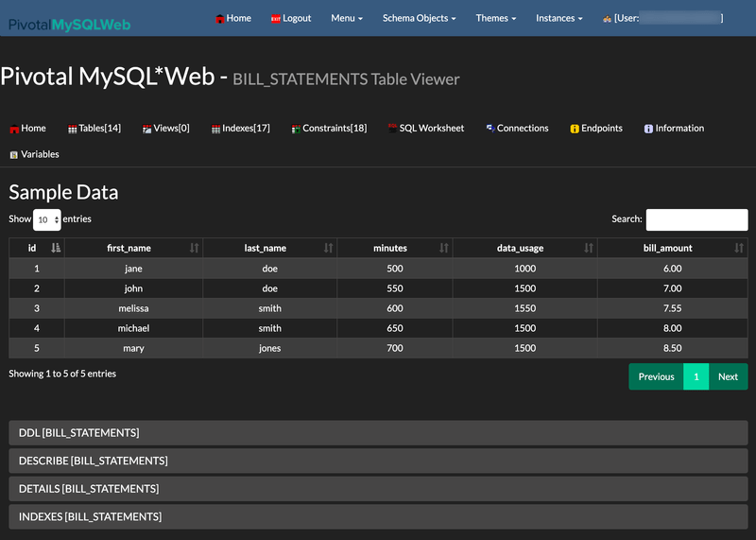Screen dimensions: 756x540
Task: Open the Themes dropdown menu
Action: (495, 18)
